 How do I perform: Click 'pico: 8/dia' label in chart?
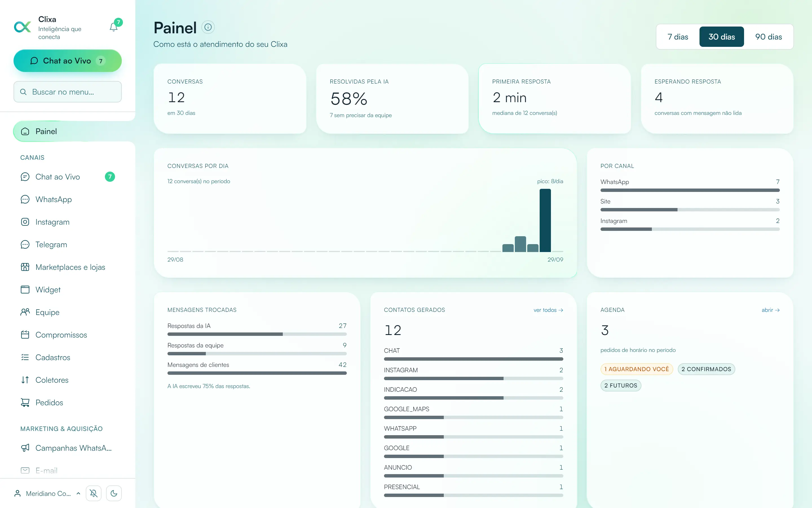(550, 181)
